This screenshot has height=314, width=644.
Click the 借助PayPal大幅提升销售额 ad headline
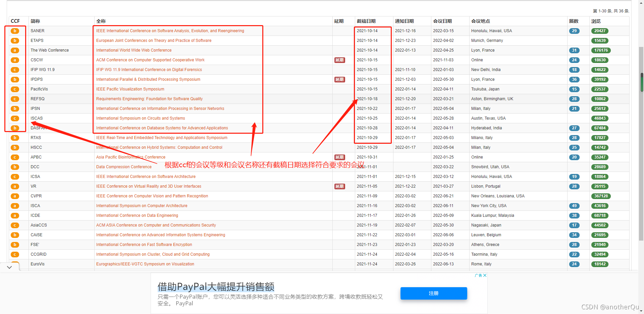pos(216,287)
